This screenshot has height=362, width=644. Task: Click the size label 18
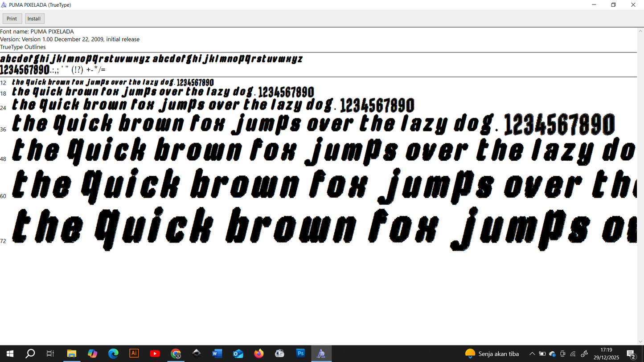(x=3, y=94)
